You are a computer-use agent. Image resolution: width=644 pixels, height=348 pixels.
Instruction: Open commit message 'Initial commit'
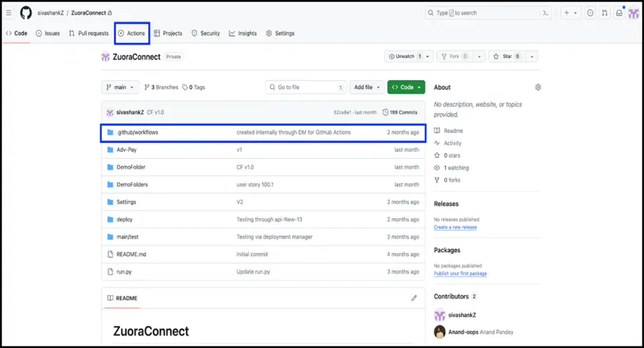[252, 254]
